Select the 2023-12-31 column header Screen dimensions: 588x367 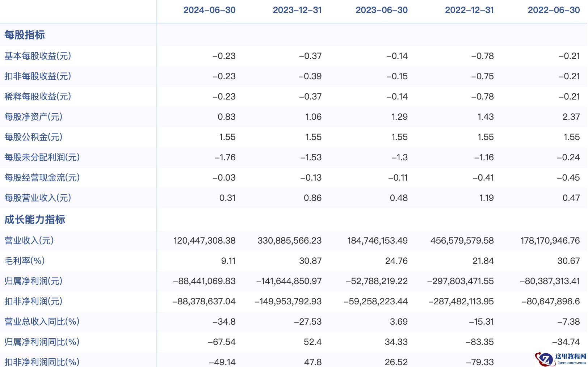point(297,10)
